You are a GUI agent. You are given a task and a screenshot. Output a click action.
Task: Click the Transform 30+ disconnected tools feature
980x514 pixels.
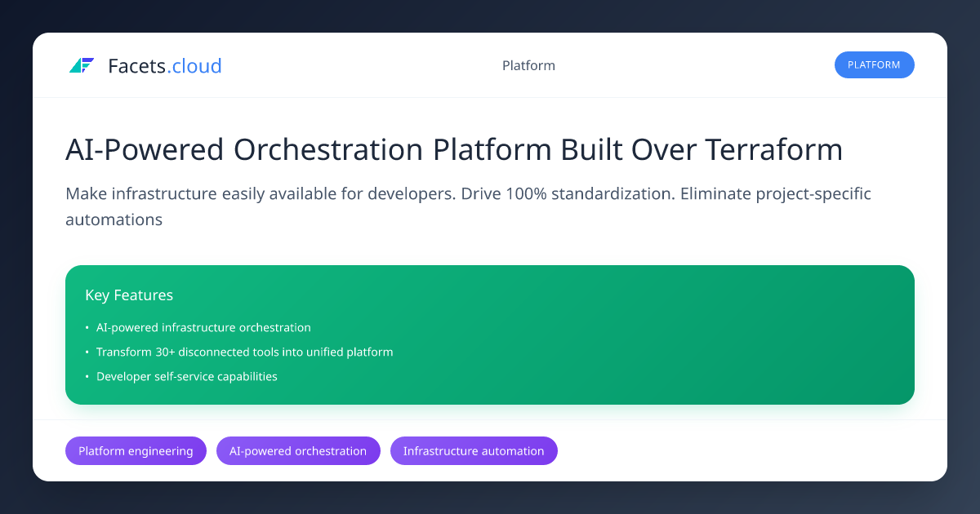point(244,352)
